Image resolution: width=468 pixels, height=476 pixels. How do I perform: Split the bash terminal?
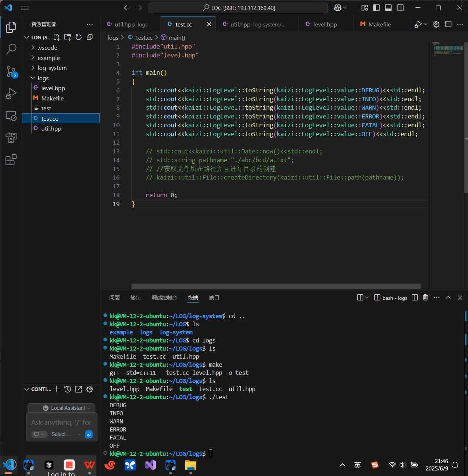coord(415,298)
